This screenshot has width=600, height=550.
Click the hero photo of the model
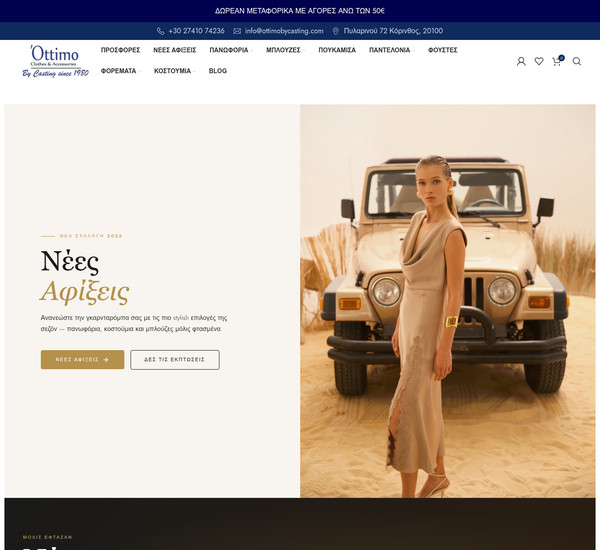coord(447,301)
